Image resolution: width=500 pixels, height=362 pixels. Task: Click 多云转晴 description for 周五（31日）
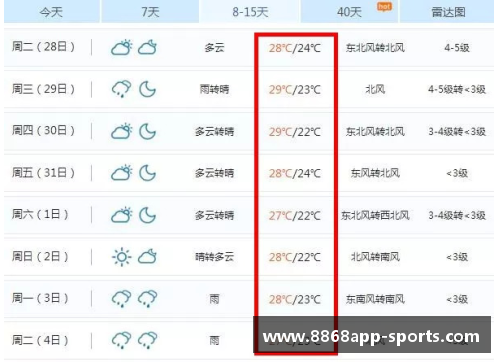[214, 173]
